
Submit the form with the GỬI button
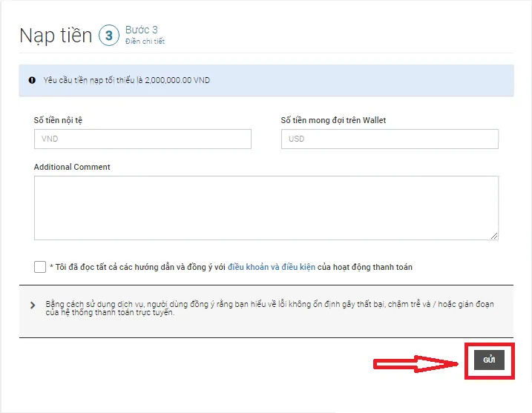(x=489, y=360)
